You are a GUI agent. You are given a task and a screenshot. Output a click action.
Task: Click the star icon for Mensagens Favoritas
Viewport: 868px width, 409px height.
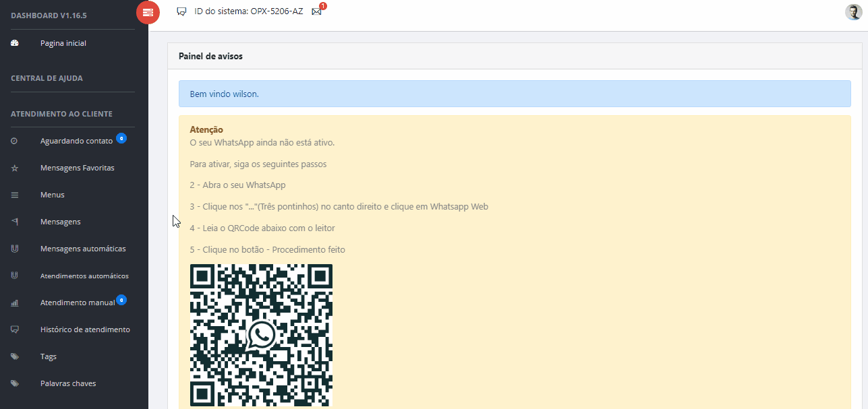pyautogui.click(x=15, y=168)
